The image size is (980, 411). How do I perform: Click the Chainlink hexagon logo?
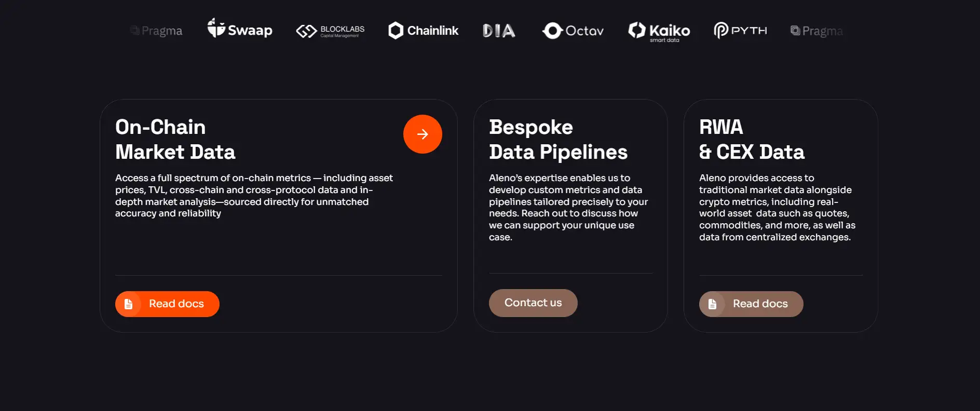click(396, 31)
